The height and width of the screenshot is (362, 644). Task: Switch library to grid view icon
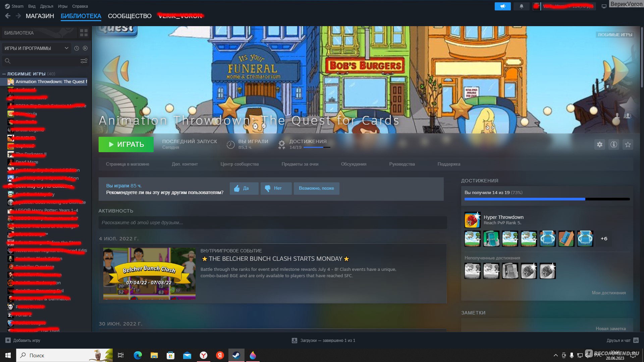point(84,33)
